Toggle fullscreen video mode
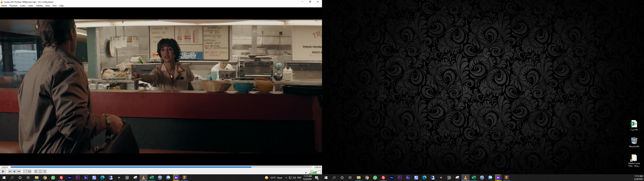The width and height of the screenshot is (644, 181). coord(25,171)
